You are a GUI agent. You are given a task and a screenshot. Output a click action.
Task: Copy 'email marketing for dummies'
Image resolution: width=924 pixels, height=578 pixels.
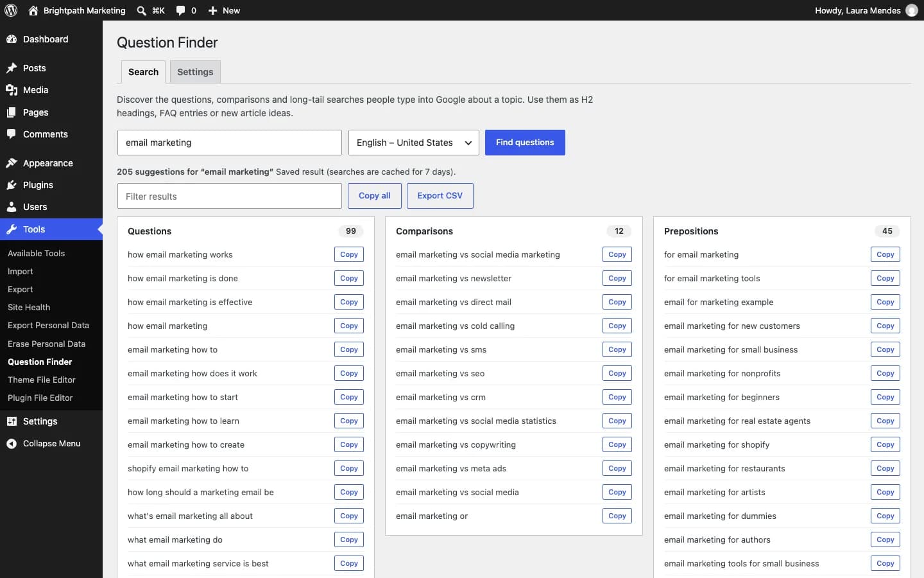click(x=886, y=516)
